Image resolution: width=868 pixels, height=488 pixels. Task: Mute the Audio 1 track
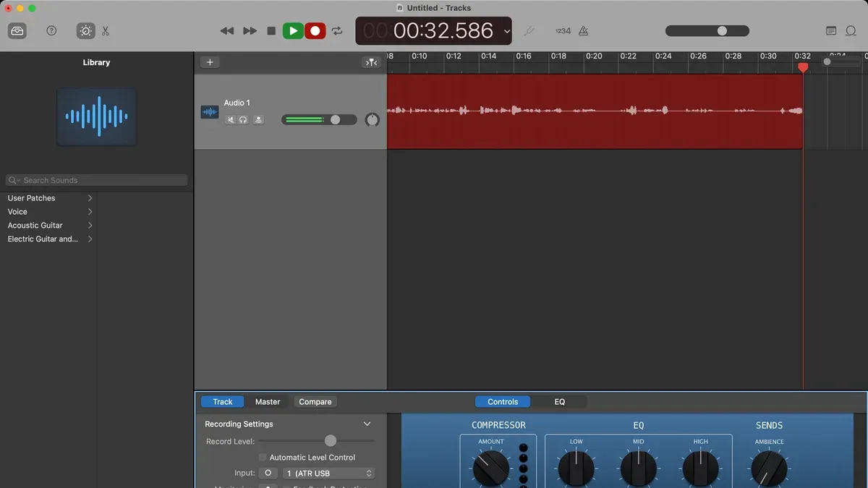231,120
